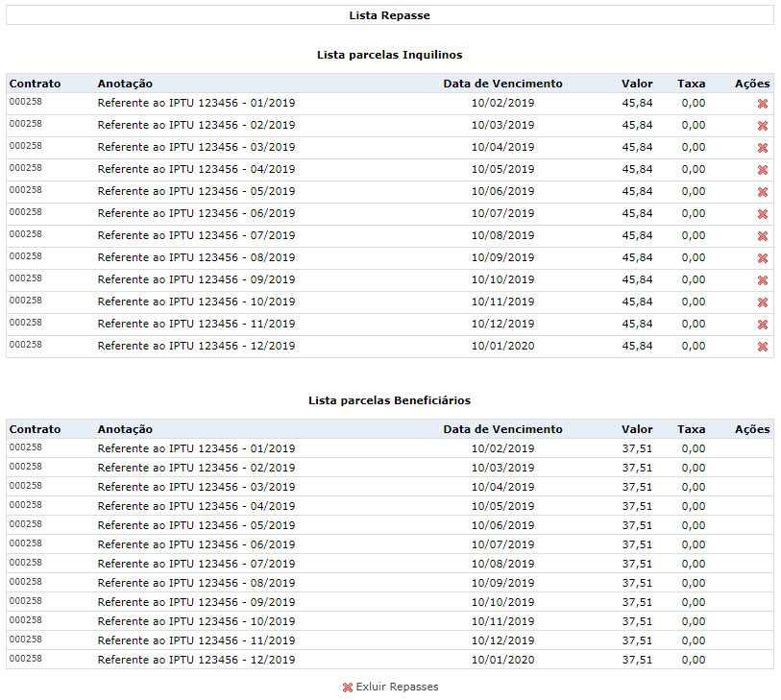
Task: Click contract 000258 in Beneficiários 10/2019 row
Action: pos(25,620)
